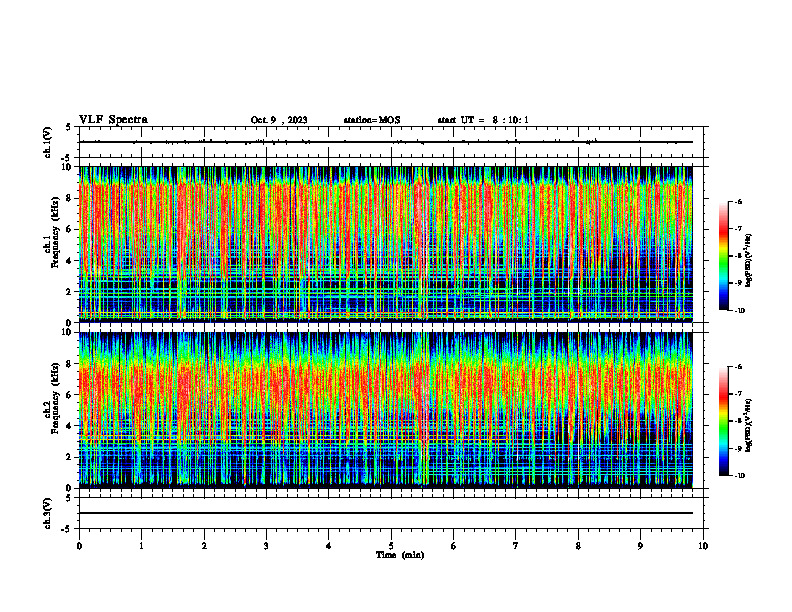The width and height of the screenshot is (792, 612).
Task: Click the "-10" label on ch.1 color bar
Action: [x=739, y=311]
